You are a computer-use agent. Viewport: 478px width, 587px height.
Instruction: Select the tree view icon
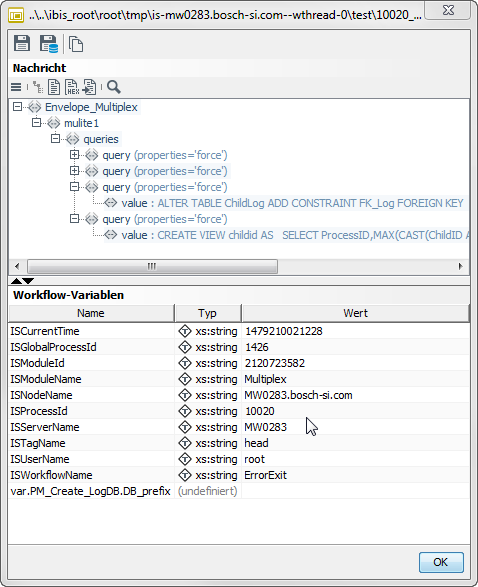tap(37, 87)
